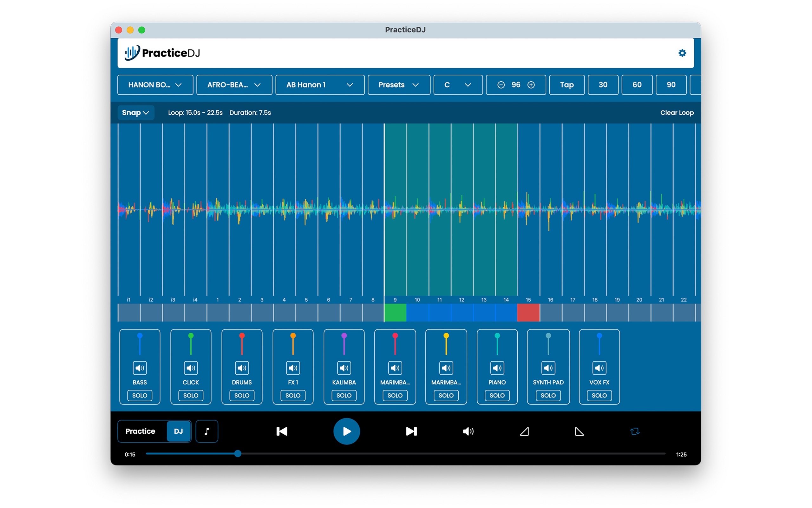
Task: Skip to next with the forward icon
Action: click(x=411, y=431)
